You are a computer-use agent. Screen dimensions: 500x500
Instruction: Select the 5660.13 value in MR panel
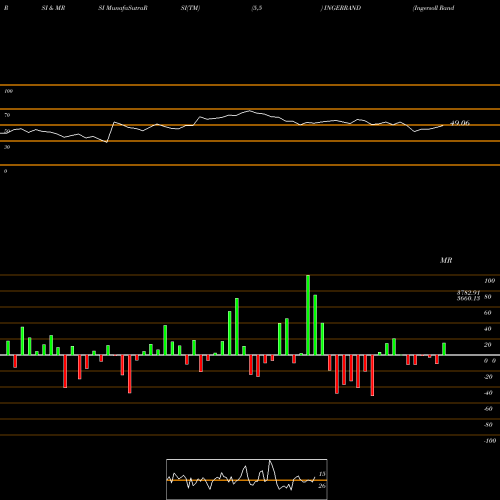[x=468, y=298]
